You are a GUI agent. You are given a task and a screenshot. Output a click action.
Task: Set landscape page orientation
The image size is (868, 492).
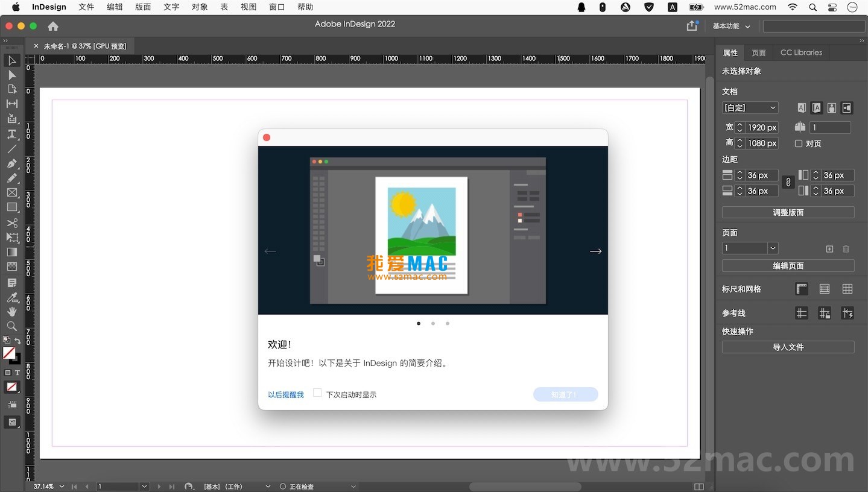point(847,108)
